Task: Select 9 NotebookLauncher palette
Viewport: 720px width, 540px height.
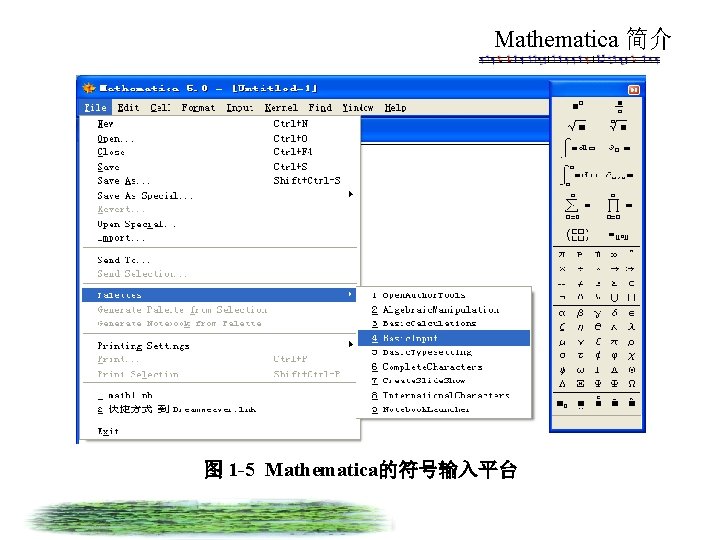Action: coord(444,409)
